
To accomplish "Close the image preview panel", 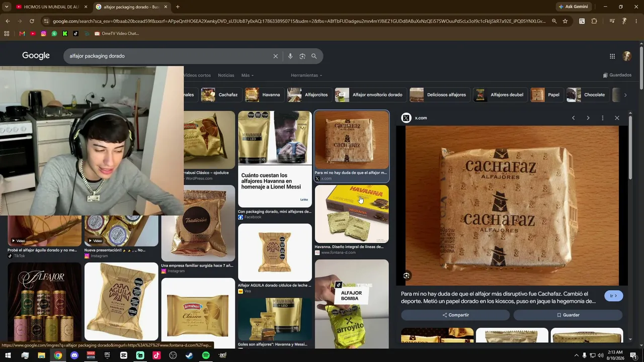I will pyautogui.click(x=617, y=118).
